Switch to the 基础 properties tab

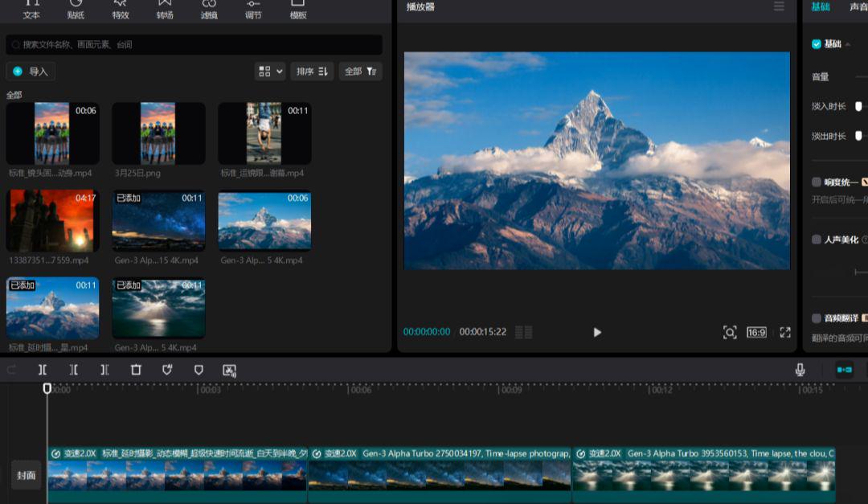821,6
